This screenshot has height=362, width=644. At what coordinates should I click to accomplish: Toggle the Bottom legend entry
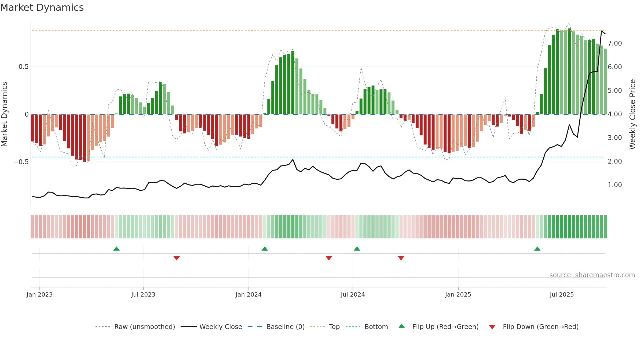pos(367,327)
